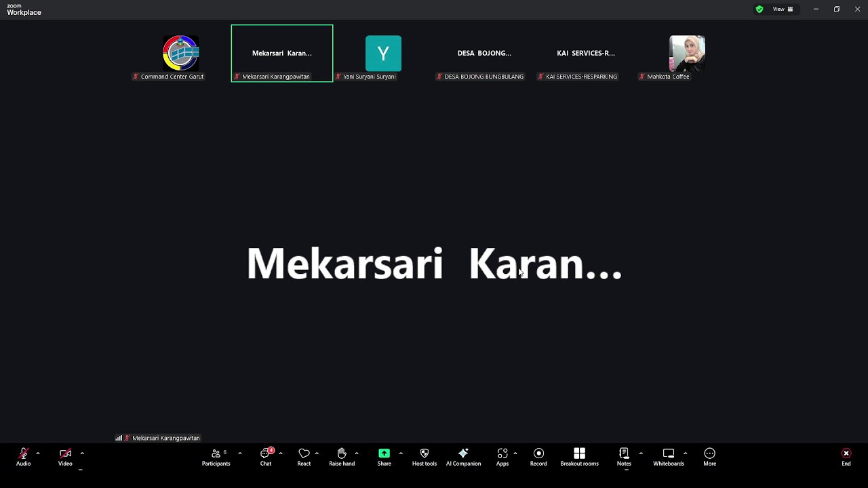Start camera with the Video button
The width and height of the screenshot is (868, 488).
point(65,457)
